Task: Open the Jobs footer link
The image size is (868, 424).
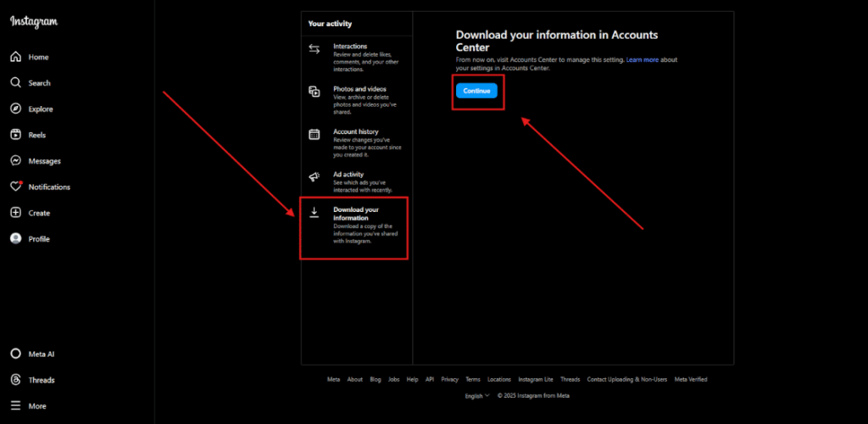Action: (393, 380)
